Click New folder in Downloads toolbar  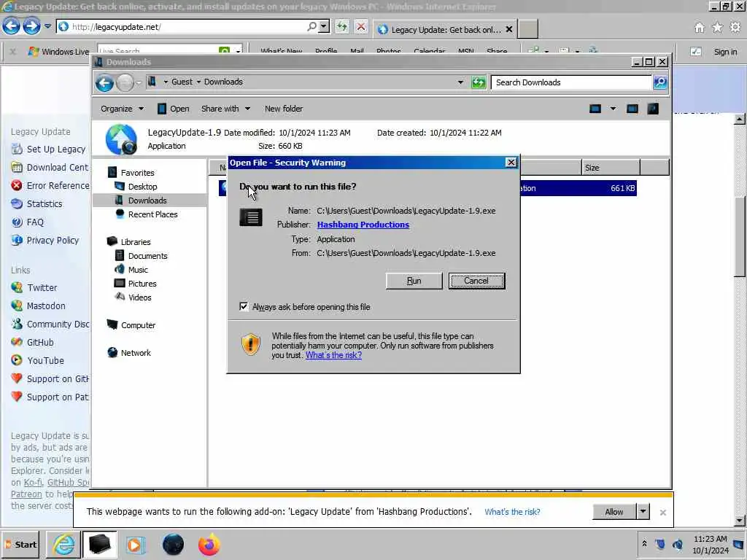(x=284, y=109)
